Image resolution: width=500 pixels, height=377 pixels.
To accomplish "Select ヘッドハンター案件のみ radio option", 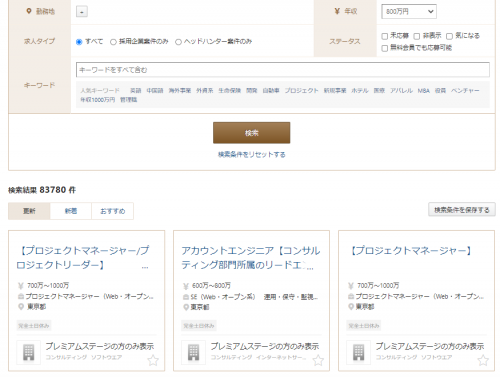I will tap(178, 42).
